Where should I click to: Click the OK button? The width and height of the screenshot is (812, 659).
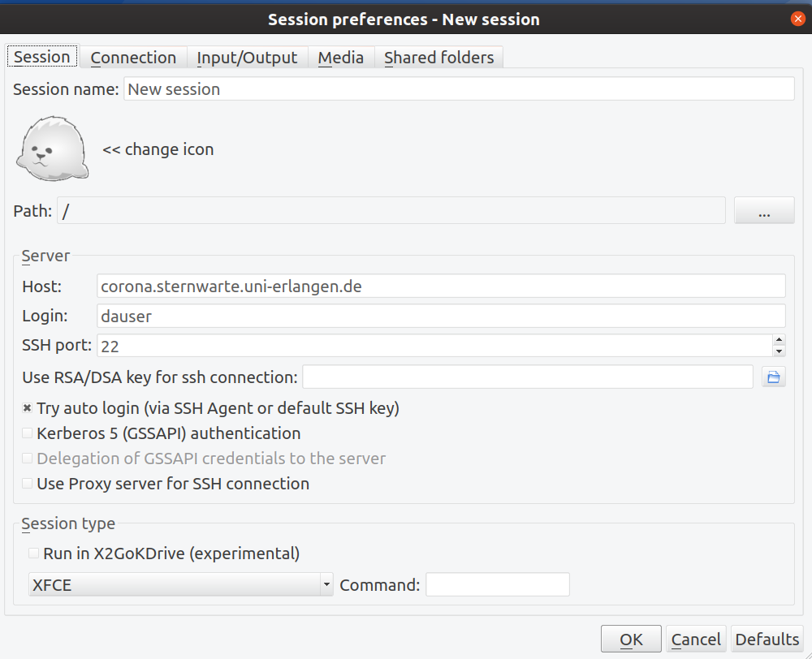(631, 640)
